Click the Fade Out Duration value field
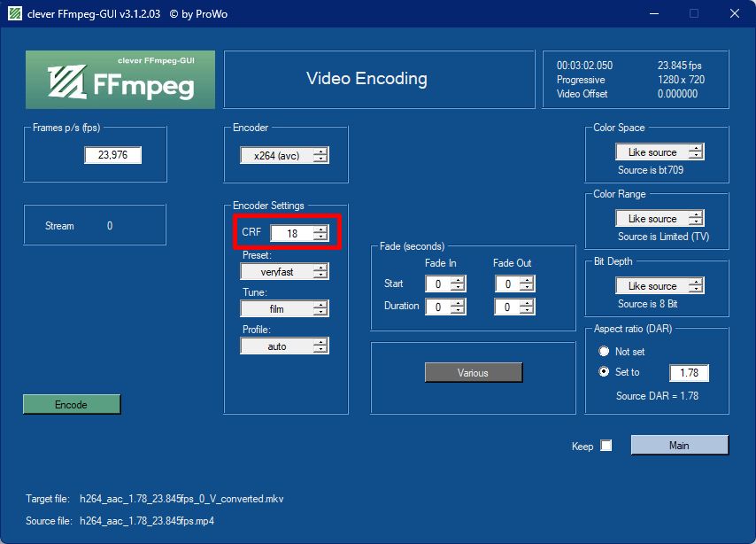This screenshot has width=756, height=544. tap(508, 307)
